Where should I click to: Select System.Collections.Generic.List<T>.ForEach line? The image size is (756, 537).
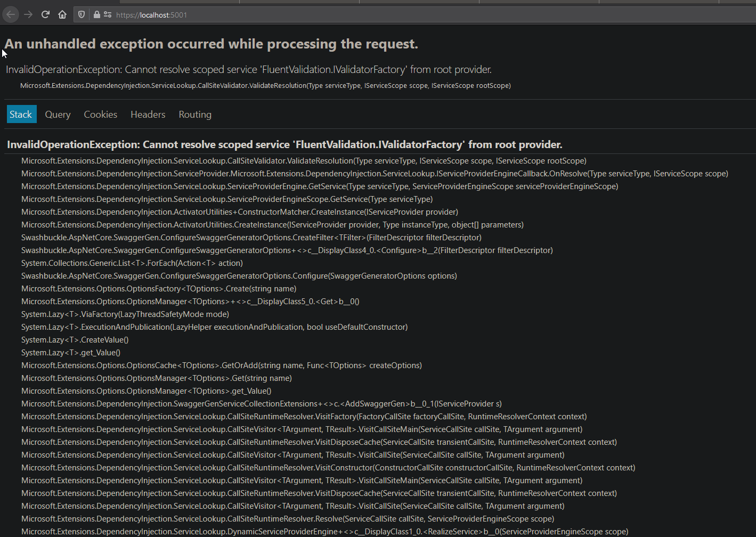coord(132,263)
